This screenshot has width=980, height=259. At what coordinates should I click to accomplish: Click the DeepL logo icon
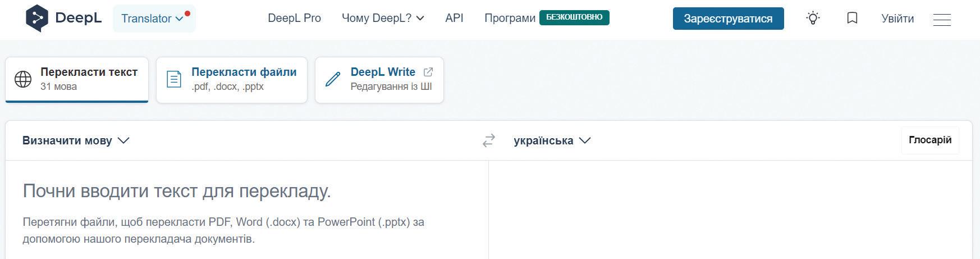click(37, 18)
